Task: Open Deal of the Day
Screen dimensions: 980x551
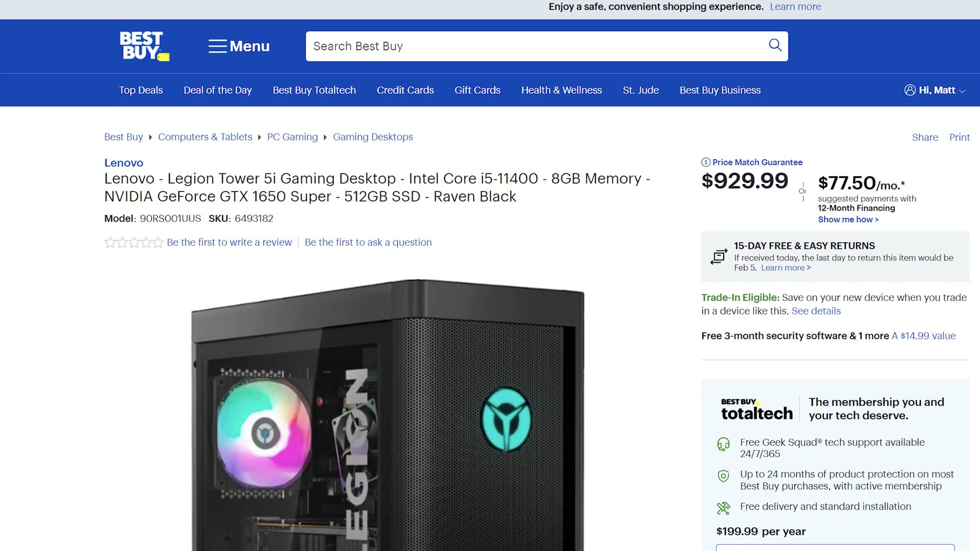Action: (x=217, y=90)
